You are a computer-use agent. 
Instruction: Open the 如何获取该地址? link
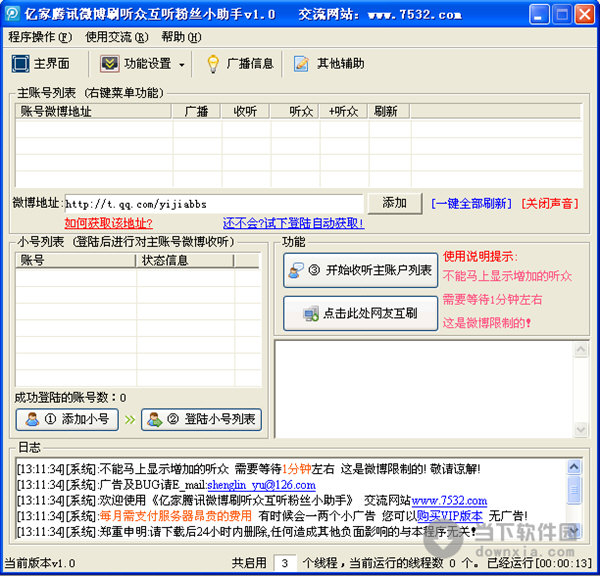109,223
